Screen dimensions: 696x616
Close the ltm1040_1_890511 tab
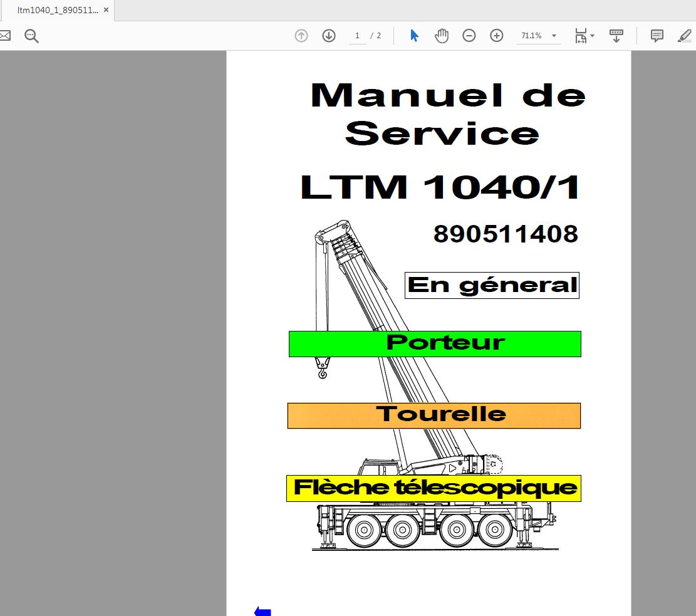click(106, 10)
